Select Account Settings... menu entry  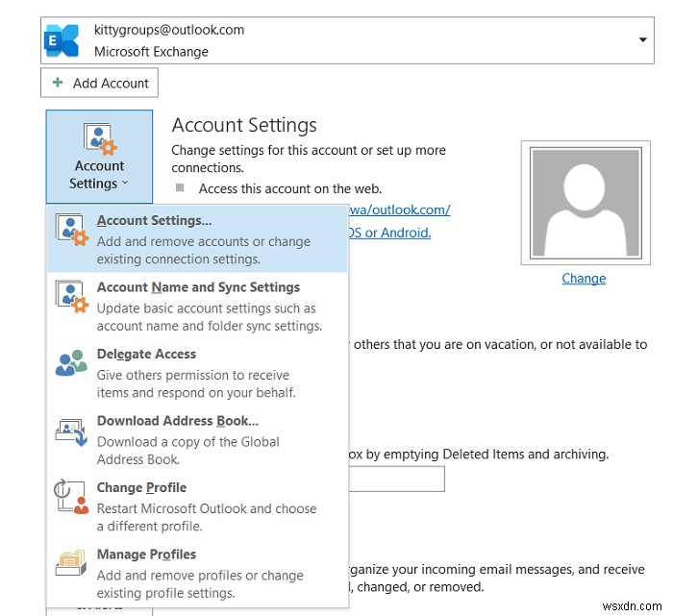(197, 239)
